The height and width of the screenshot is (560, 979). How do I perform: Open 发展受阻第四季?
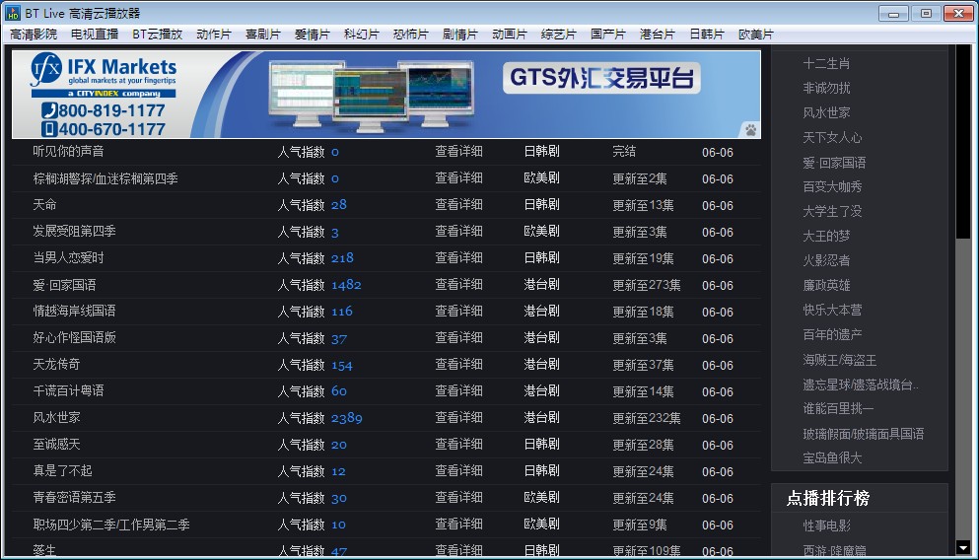pyautogui.click(x=74, y=231)
